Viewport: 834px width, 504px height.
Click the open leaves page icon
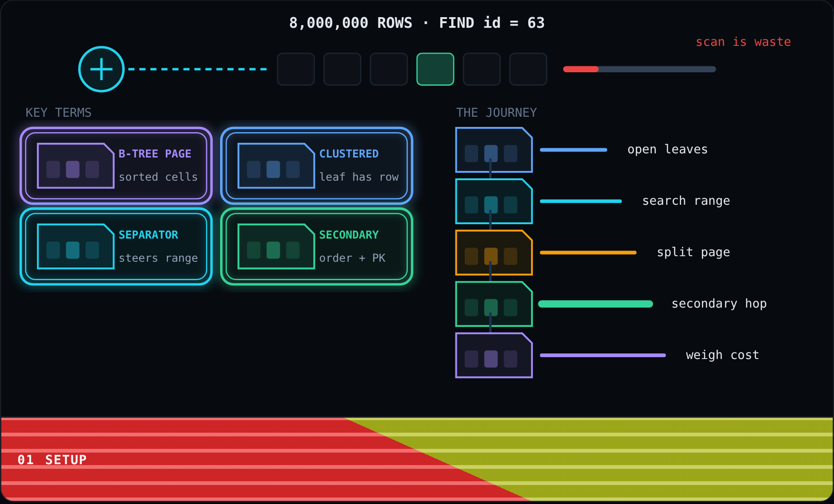point(494,150)
